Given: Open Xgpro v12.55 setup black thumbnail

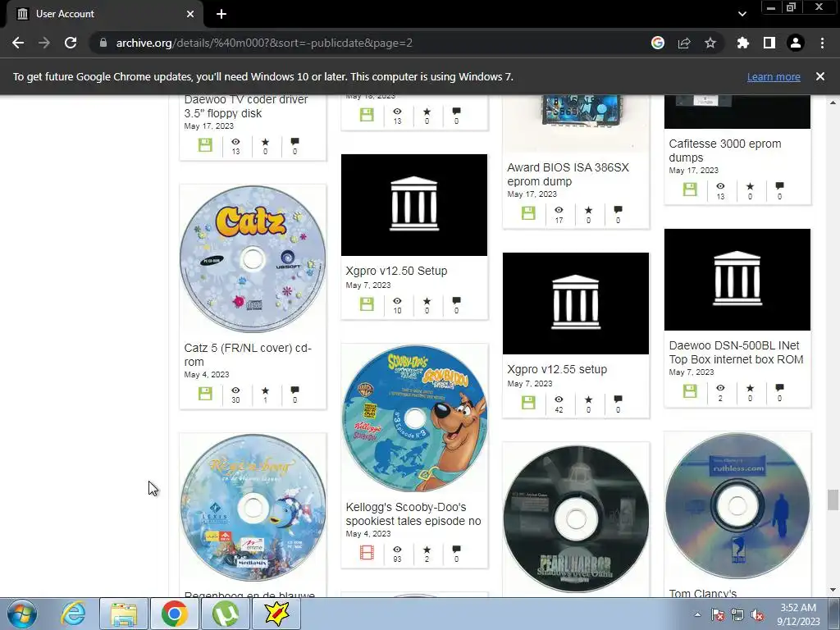Looking at the screenshot, I should tap(576, 304).
